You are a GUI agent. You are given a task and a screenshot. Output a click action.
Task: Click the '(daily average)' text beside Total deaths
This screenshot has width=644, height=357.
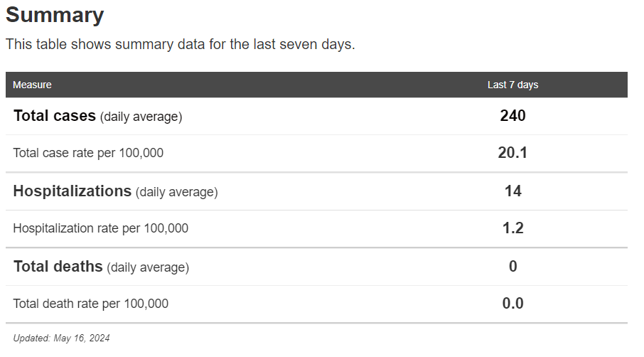pyautogui.click(x=148, y=267)
